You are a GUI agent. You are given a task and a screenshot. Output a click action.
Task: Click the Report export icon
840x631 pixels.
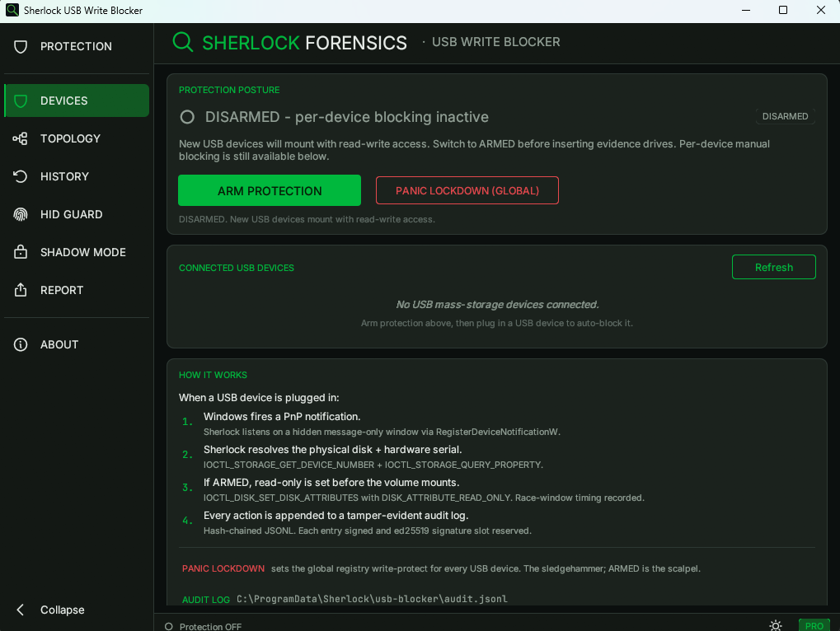pyautogui.click(x=21, y=290)
